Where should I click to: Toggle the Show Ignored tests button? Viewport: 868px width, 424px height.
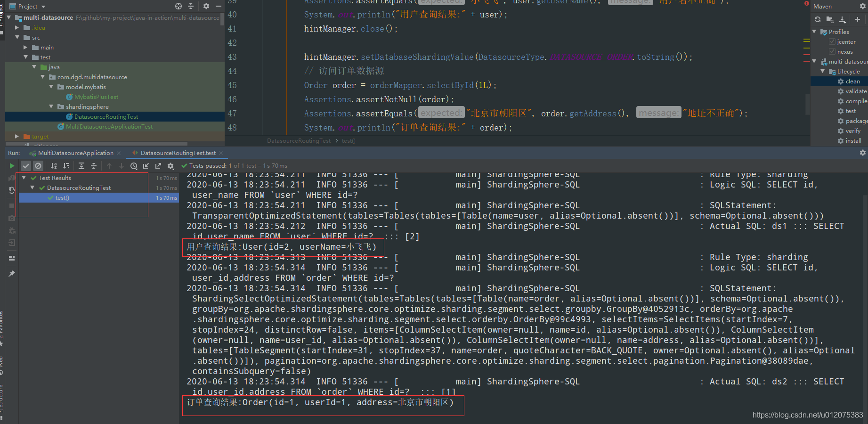38,166
